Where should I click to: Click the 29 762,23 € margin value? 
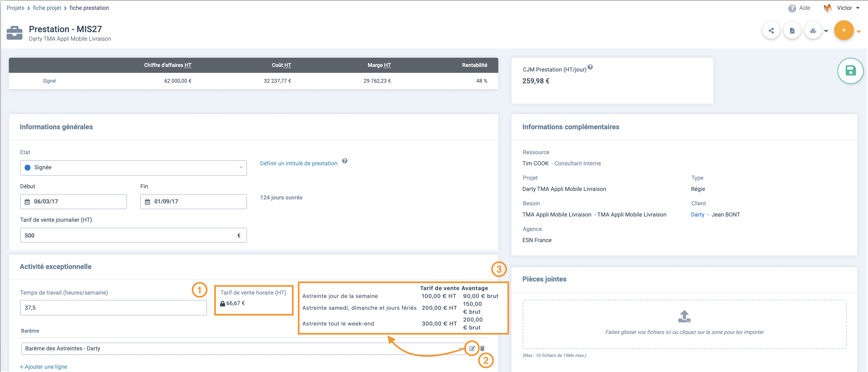click(377, 81)
